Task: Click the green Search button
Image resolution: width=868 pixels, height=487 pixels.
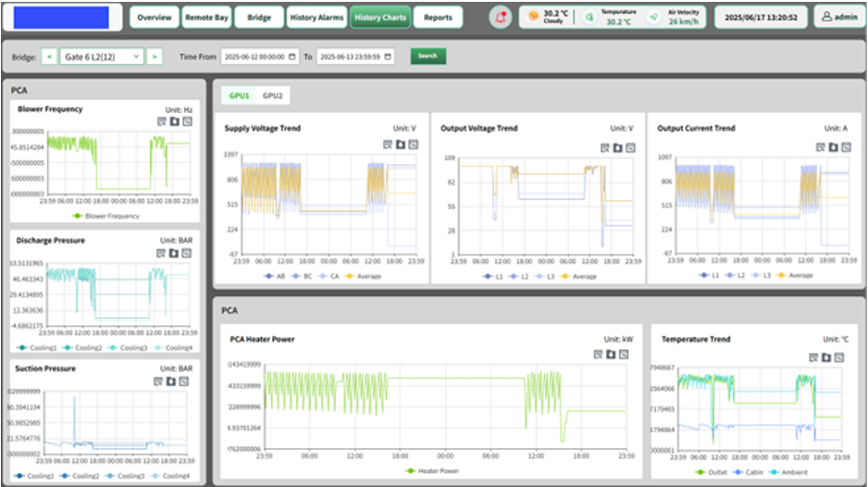Action: pyautogui.click(x=428, y=56)
